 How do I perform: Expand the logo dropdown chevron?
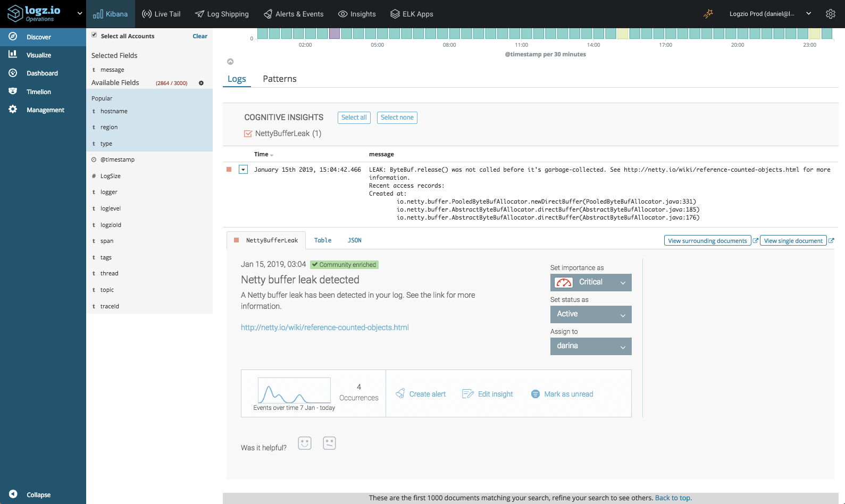80,13
